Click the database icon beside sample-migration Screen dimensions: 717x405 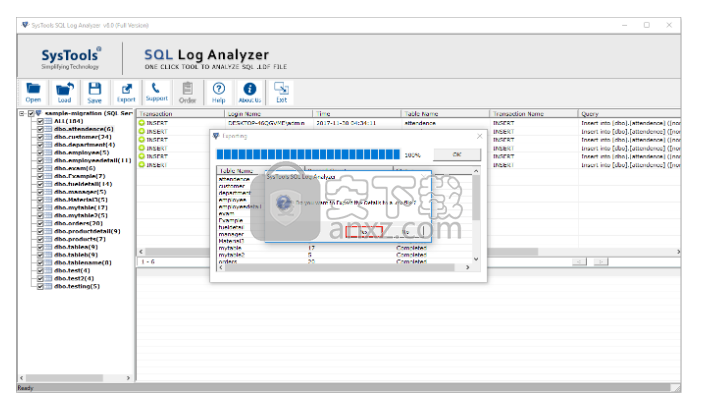pyautogui.click(x=39, y=113)
